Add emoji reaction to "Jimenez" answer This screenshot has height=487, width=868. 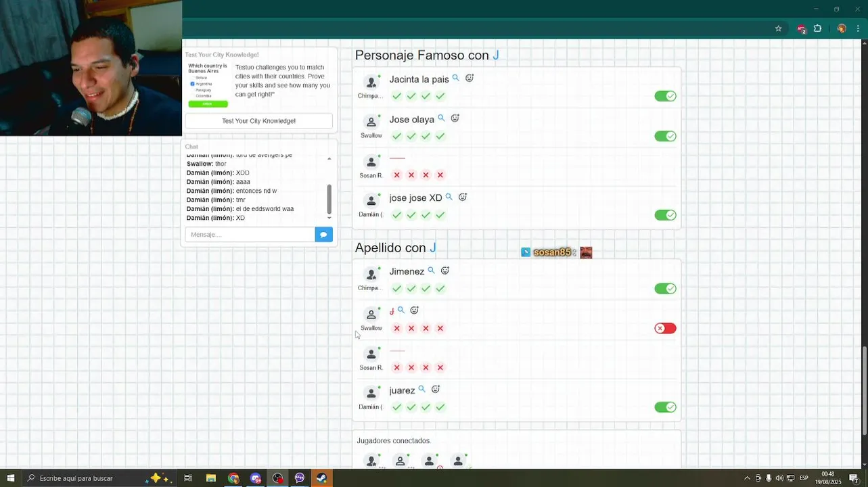click(x=445, y=271)
